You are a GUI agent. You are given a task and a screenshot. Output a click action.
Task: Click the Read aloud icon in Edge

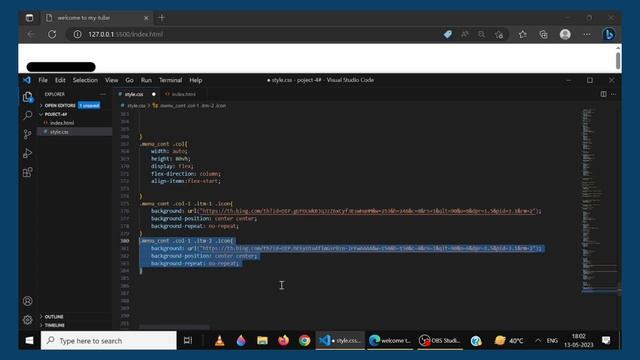pyautogui.click(x=465, y=34)
